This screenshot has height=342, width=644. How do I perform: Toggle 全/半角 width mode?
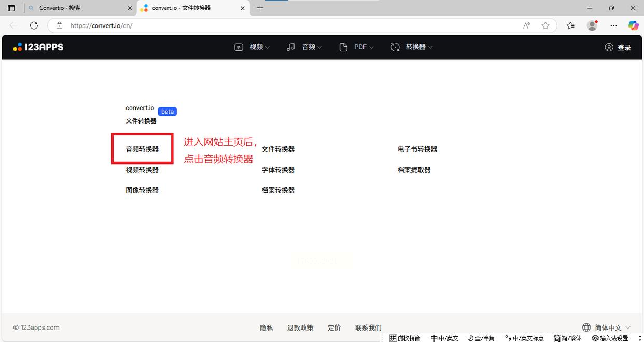[x=481, y=338]
